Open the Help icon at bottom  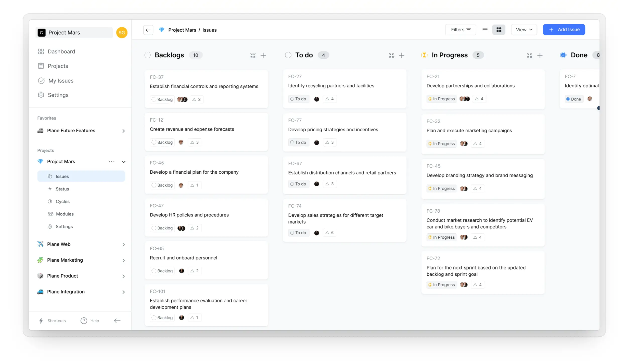83,320
